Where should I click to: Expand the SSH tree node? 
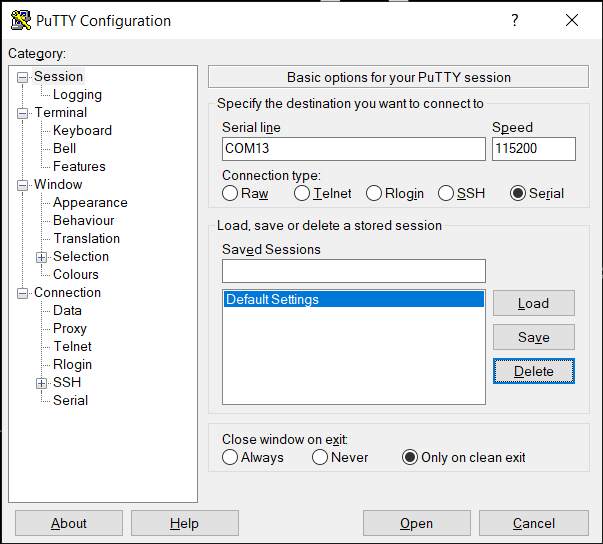[42, 383]
